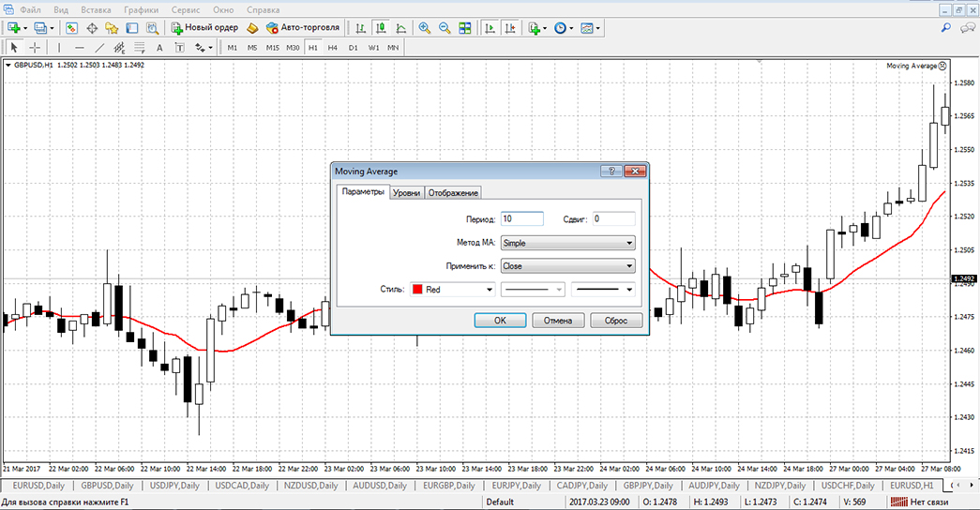
Task: Switch chart to bar chart icon
Action: point(361,27)
